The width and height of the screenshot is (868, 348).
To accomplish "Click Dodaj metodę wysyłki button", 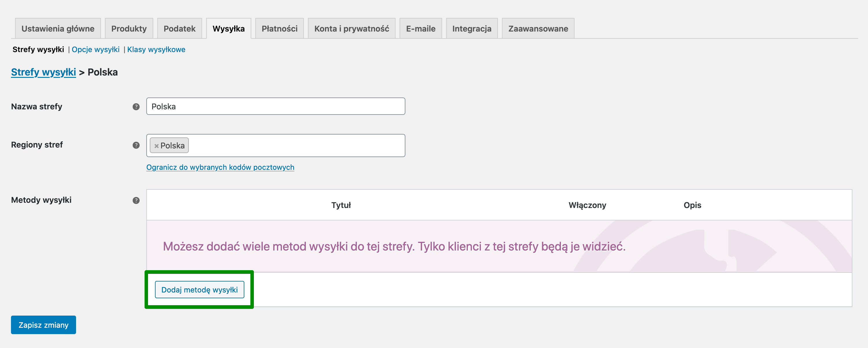I will coord(200,290).
